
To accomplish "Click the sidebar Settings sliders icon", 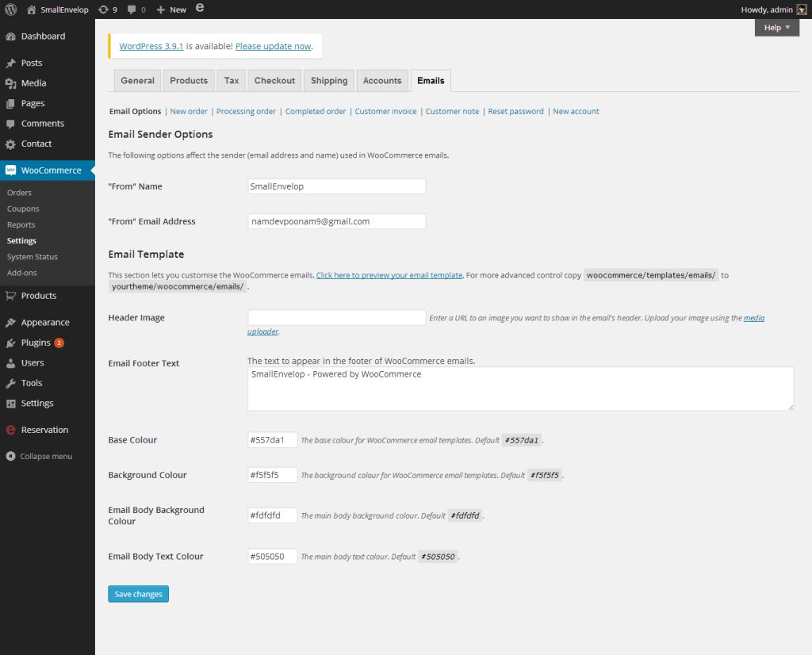I will click(10, 404).
